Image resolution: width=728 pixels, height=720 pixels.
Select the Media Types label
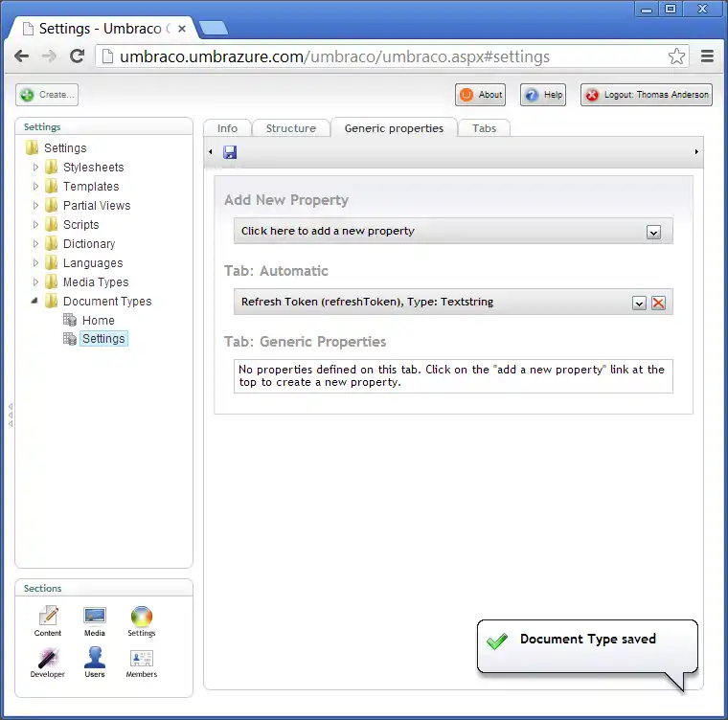click(x=96, y=281)
